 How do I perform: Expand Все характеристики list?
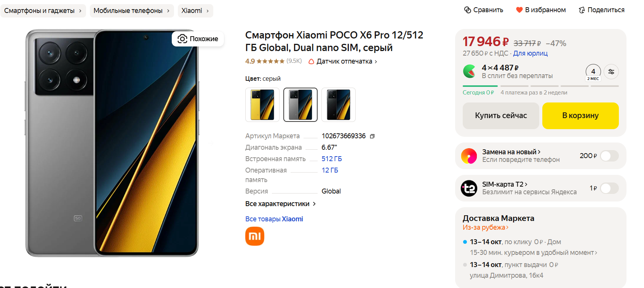click(x=280, y=204)
